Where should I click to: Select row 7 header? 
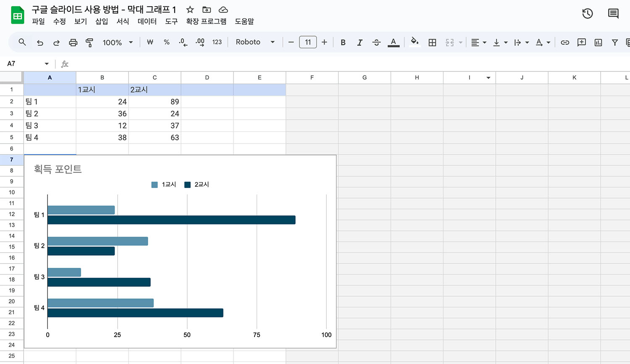pyautogui.click(x=11, y=160)
